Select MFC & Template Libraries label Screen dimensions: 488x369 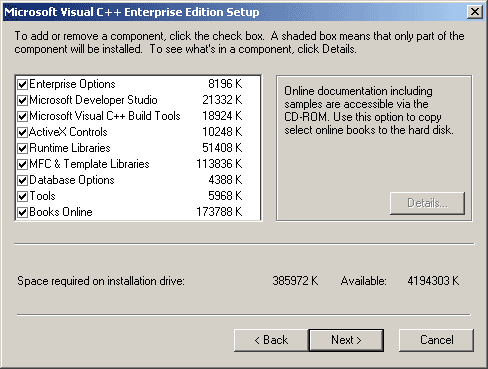pos(89,164)
